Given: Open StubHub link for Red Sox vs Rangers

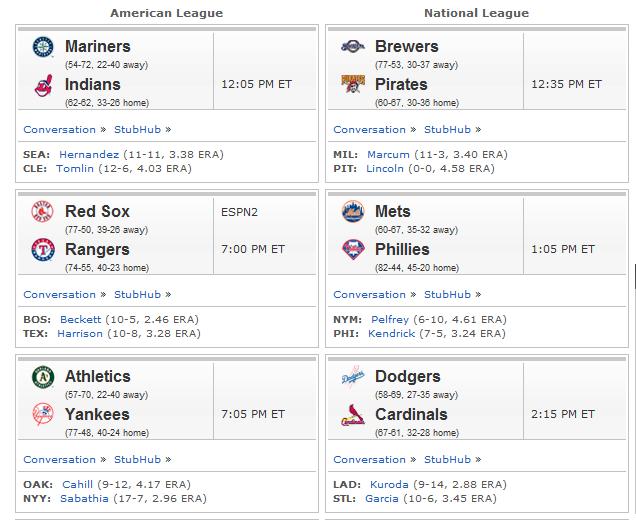Looking at the screenshot, I should (x=138, y=294).
